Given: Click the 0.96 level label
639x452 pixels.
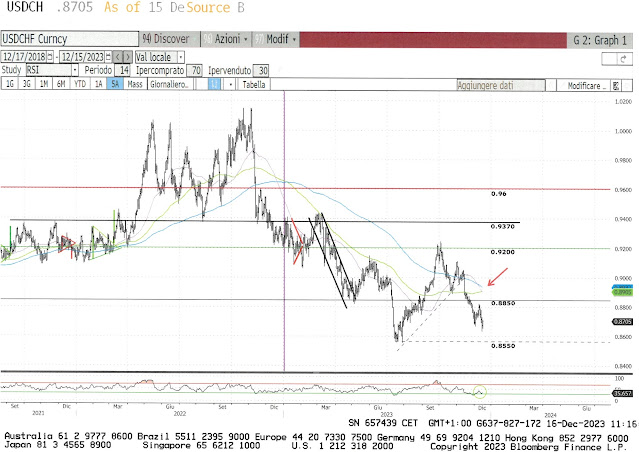Looking at the screenshot, I should tap(499, 194).
